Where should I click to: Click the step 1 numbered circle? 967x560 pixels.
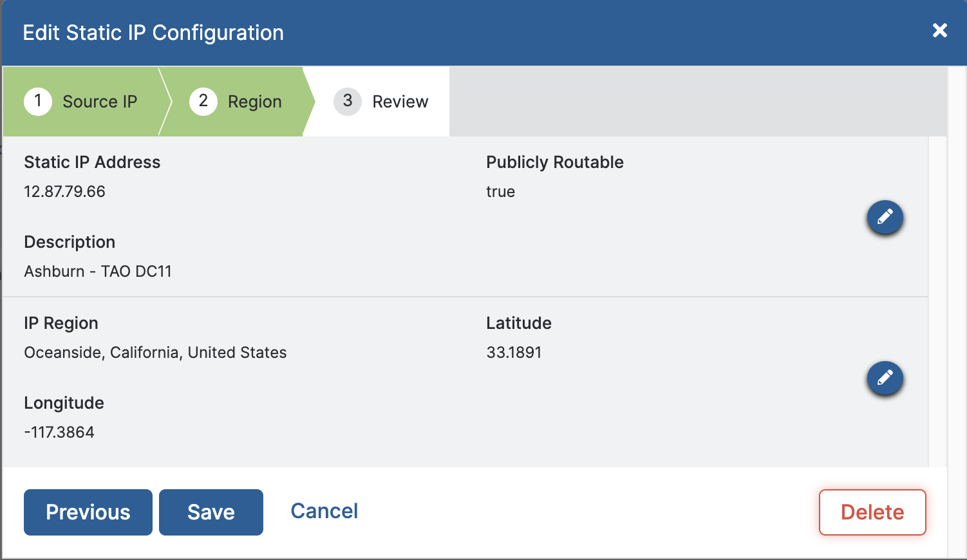click(x=37, y=101)
